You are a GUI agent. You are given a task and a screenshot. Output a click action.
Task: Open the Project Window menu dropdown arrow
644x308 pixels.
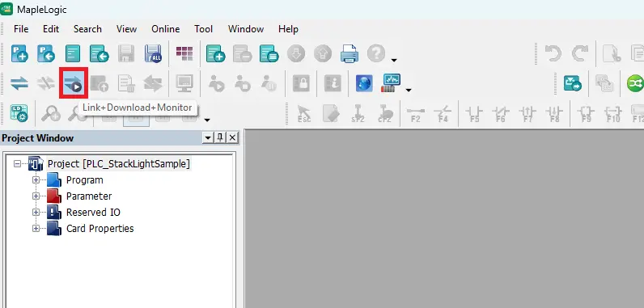click(x=208, y=137)
